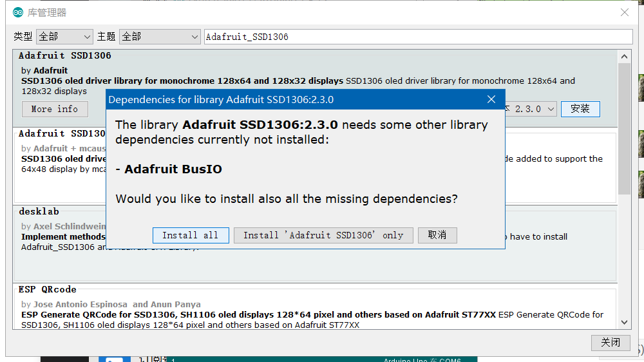Viewport: 644px width, 362px height.
Task: Click the Arduino logo icon in title bar
Action: (18, 13)
